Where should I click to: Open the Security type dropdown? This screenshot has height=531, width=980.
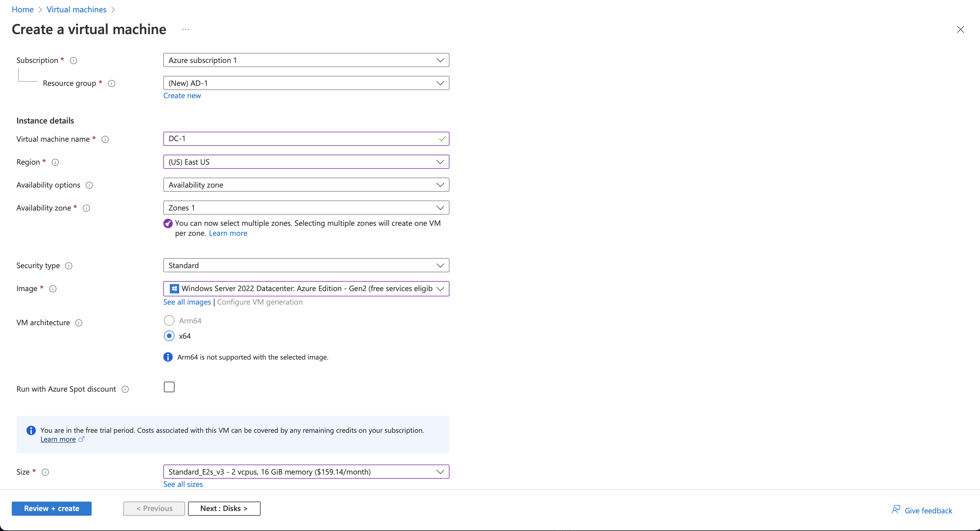pos(306,265)
